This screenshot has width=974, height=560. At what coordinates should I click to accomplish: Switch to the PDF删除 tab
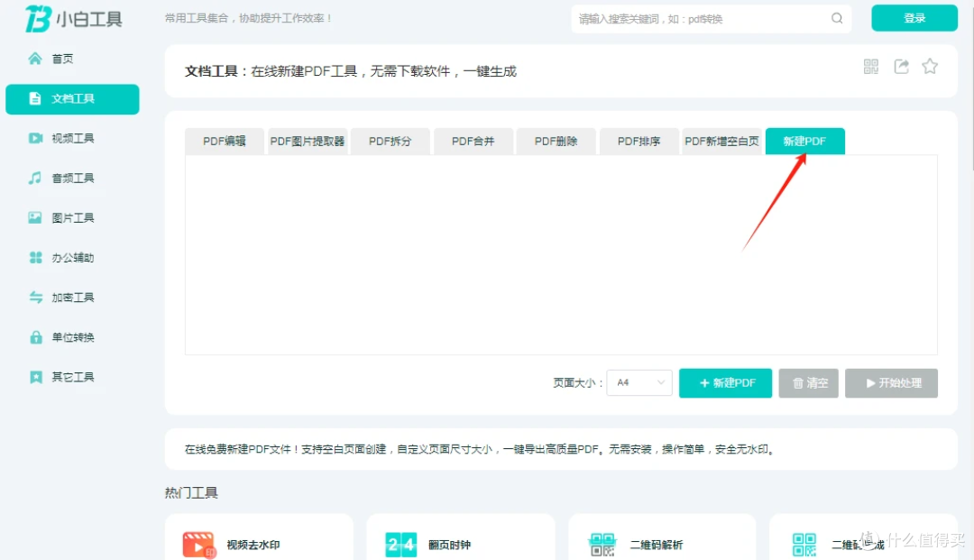coord(556,141)
